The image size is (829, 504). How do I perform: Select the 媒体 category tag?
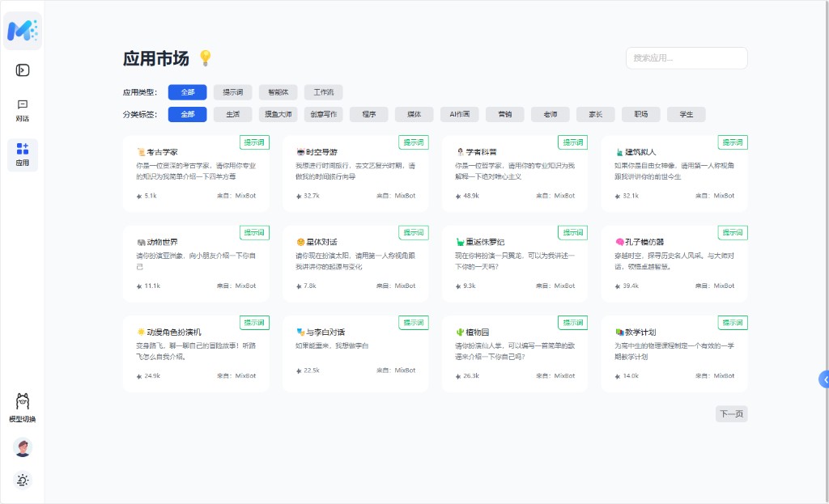click(414, 114)
